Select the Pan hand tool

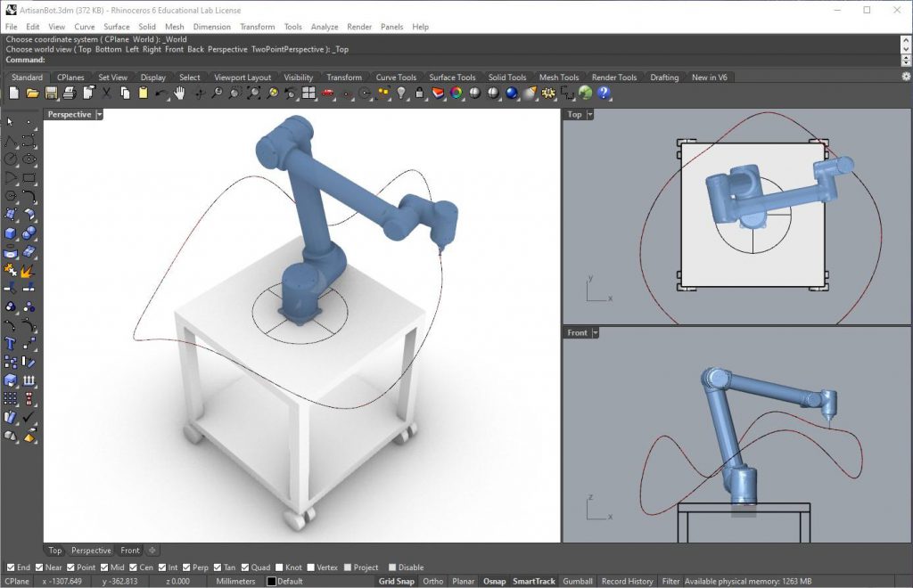point(179,93)
